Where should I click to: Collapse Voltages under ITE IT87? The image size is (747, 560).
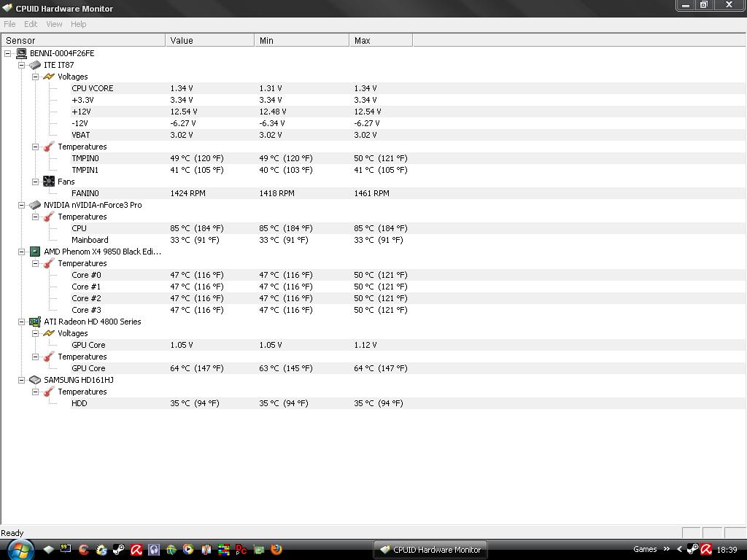(x=35, y=77)
